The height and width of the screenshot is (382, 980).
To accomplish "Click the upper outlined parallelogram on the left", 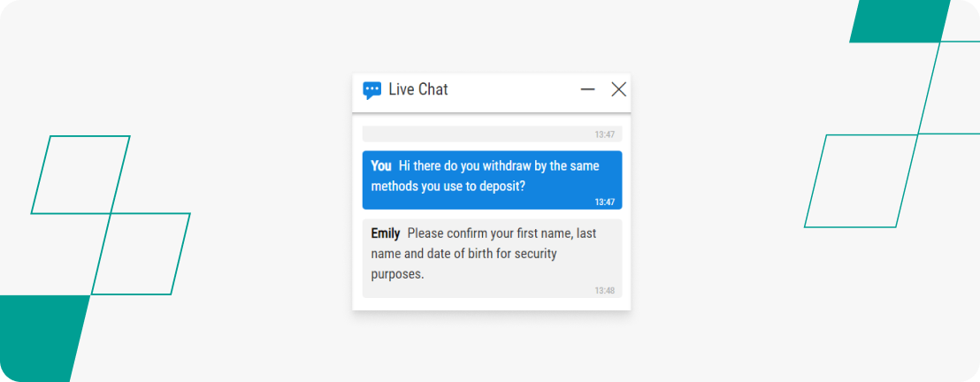I will 80,174.
